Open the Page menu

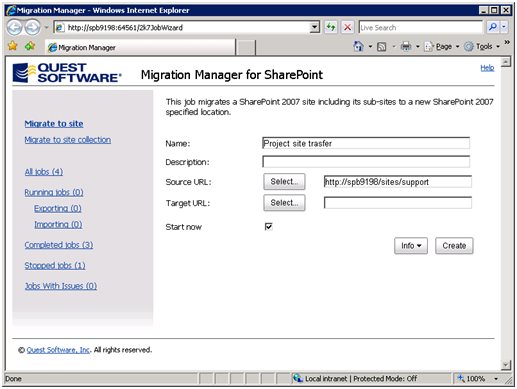[441, 47]
